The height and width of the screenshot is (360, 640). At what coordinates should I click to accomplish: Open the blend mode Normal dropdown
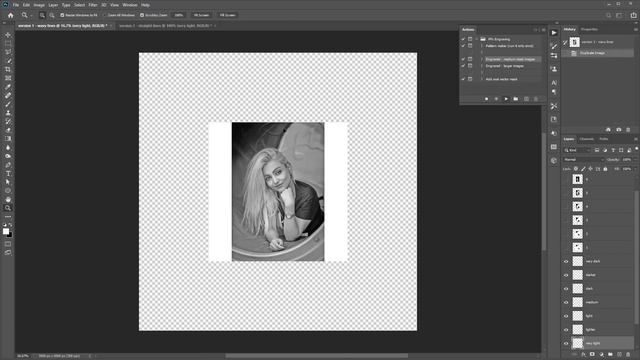pos(583,160)
